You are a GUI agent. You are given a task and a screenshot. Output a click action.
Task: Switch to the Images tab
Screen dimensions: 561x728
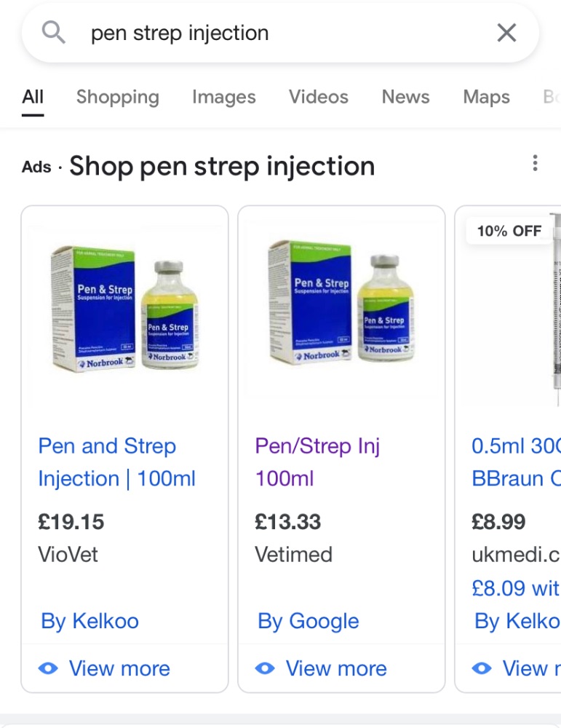point(224,97)
